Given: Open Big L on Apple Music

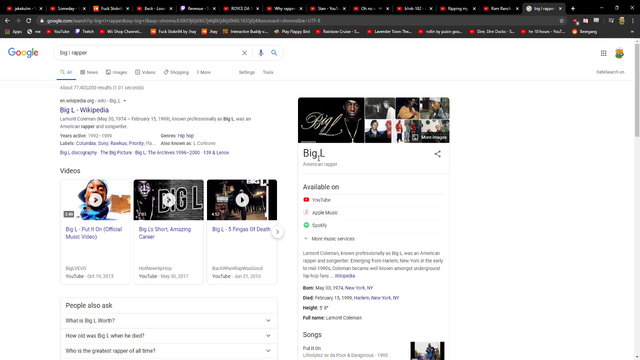Looking at the screenshot, I should tap(320, 213).
